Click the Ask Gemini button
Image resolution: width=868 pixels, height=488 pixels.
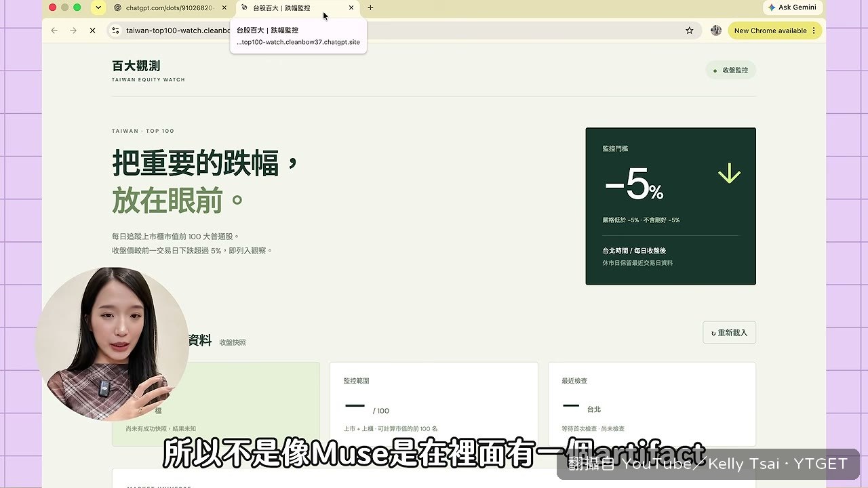pos(793,7)
